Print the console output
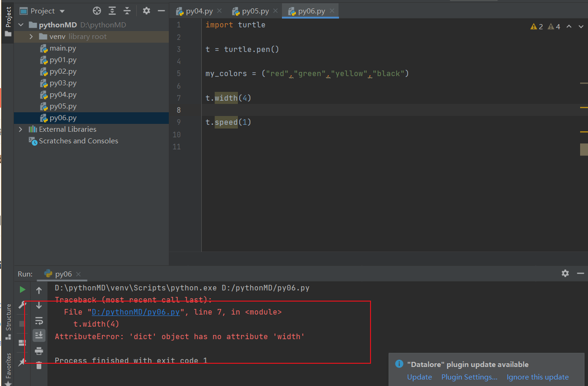 tap(39, 350)
